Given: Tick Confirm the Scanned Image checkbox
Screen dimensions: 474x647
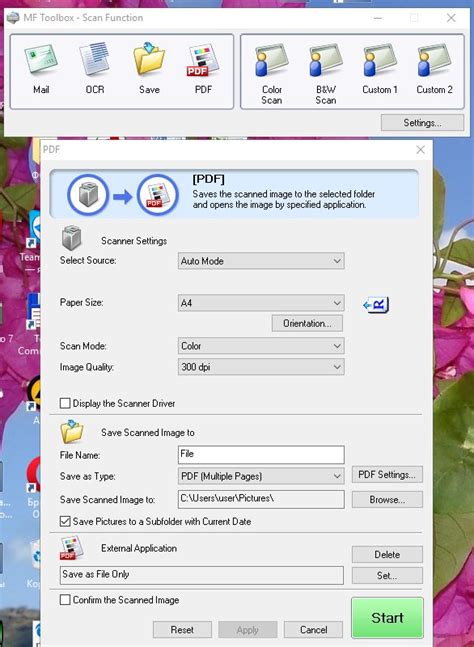Looking at the screenshot, I should pos(65,600).
